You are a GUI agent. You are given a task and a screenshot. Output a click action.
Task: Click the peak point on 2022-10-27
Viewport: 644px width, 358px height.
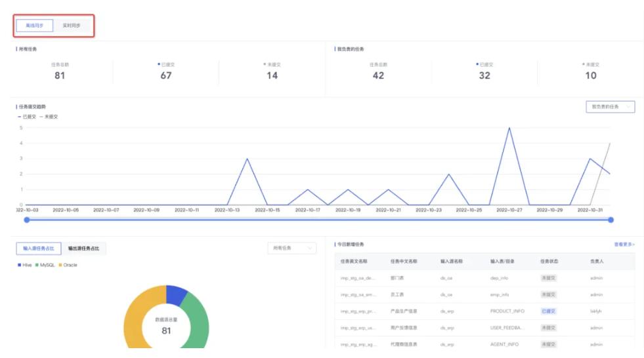tap(508, 128)
